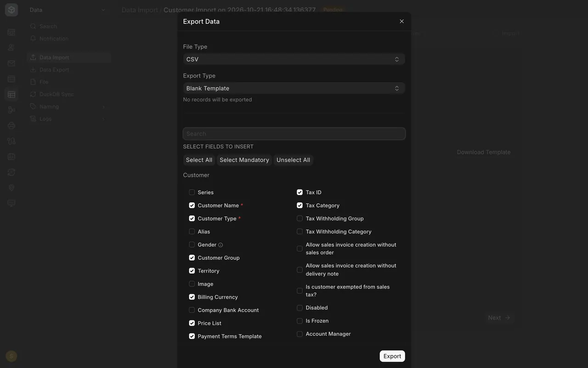Expand the Naming section in the sidebar
The height and width of the screenshot is (368, 588).
(68, 106)
